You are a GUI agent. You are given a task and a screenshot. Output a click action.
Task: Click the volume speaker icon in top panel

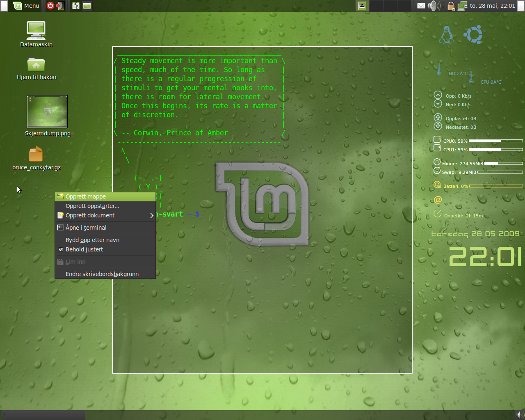[434, 6]
